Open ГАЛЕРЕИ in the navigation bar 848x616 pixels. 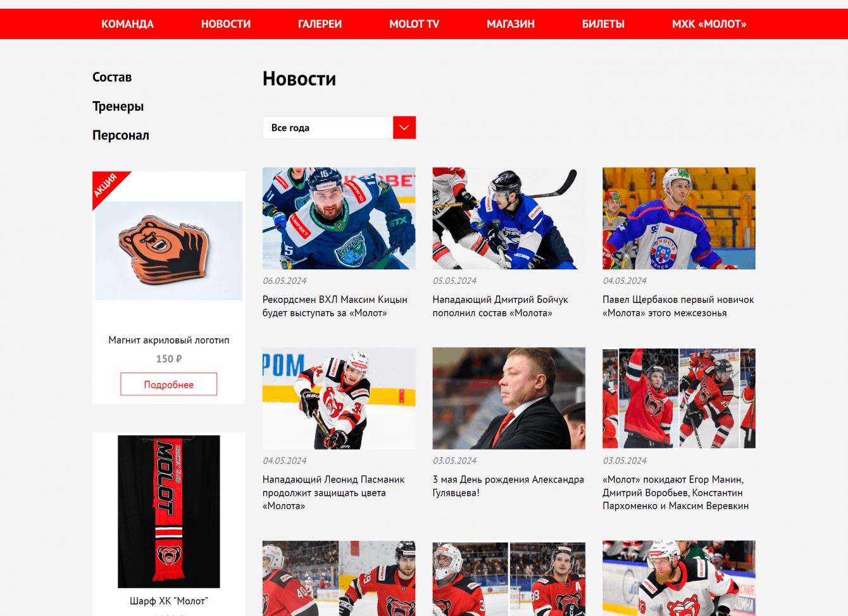[320, 24]
